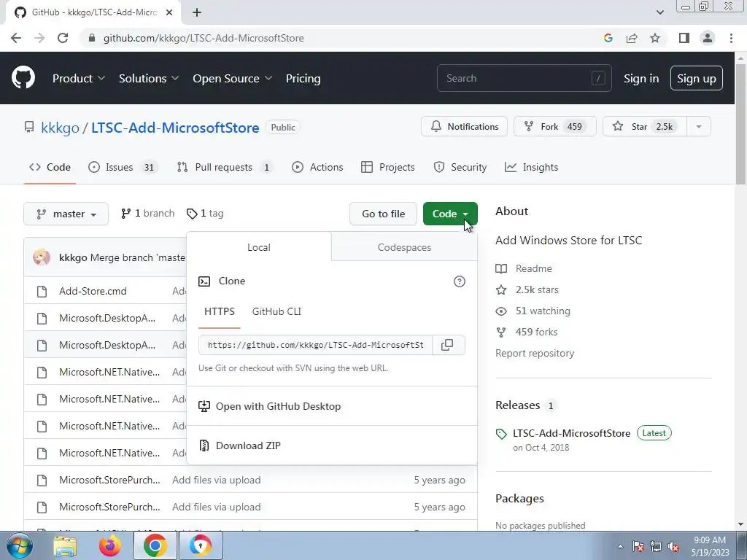Switch to the Codespaces tab

point(404,247)
